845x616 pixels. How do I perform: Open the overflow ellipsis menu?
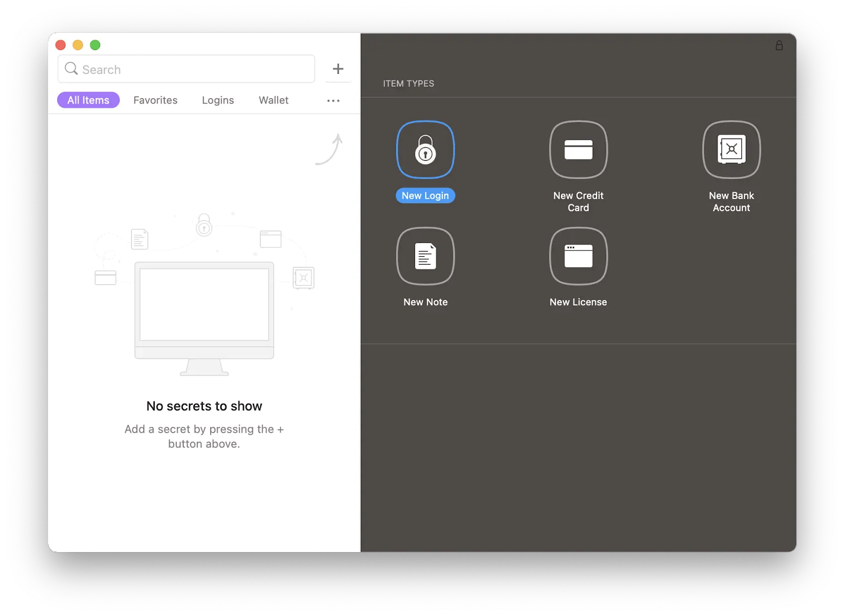pyautogui.click(x=333, y=100)
